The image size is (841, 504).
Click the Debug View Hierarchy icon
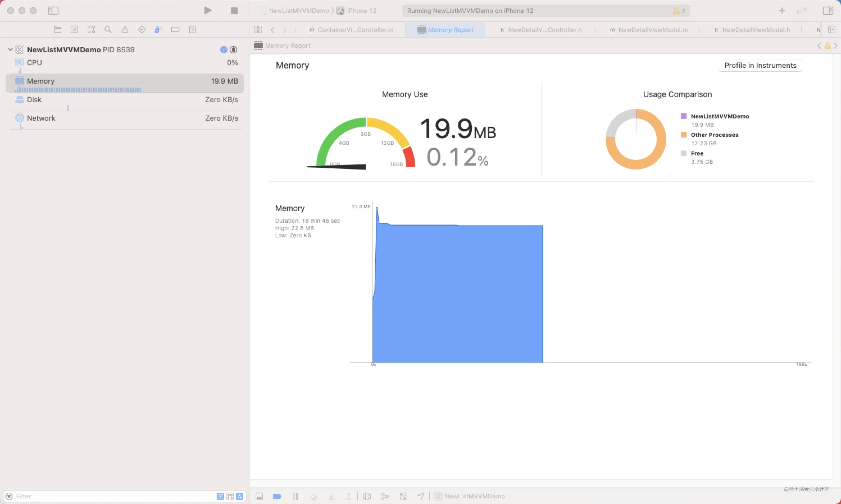[x=367, y=496]
